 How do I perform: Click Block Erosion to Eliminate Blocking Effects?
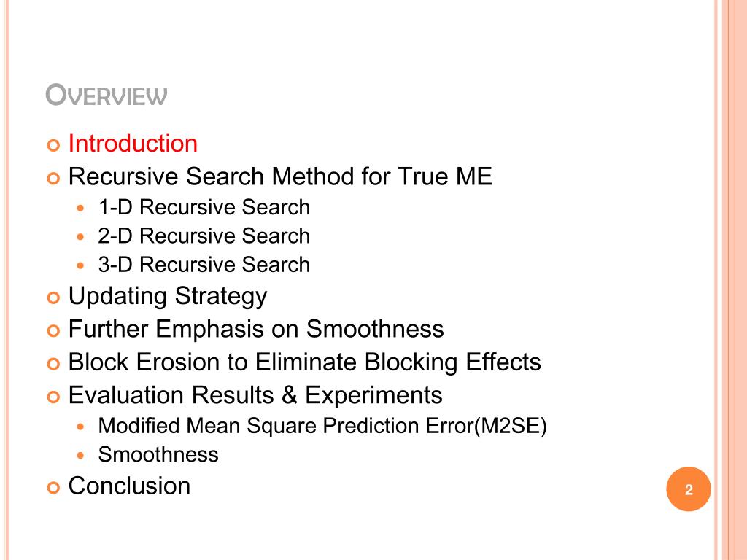(304, 362)
